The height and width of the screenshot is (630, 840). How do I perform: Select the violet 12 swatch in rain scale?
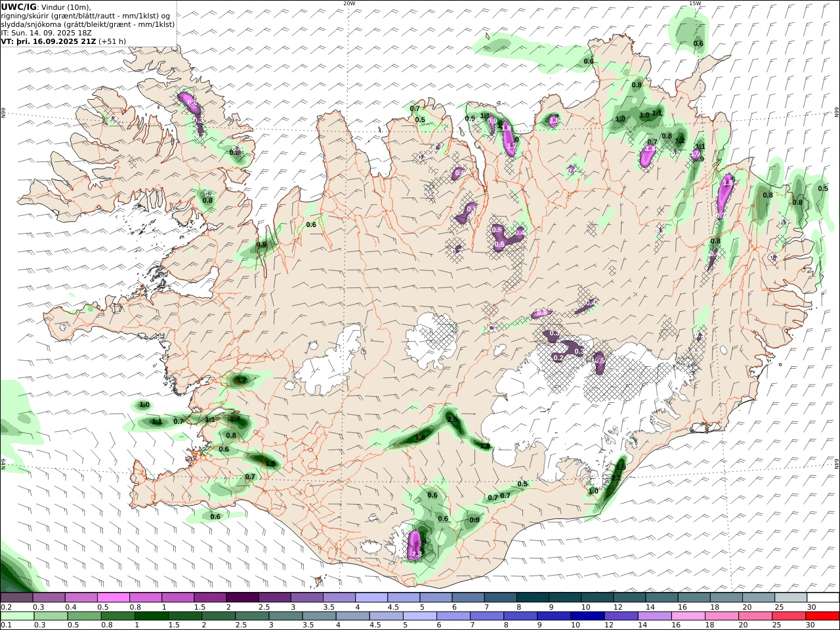click(x=621, y=616)
